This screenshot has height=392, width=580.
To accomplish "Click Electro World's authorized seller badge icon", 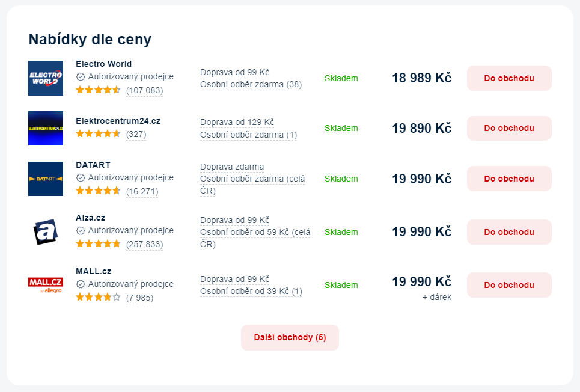I will pos(81,76).
